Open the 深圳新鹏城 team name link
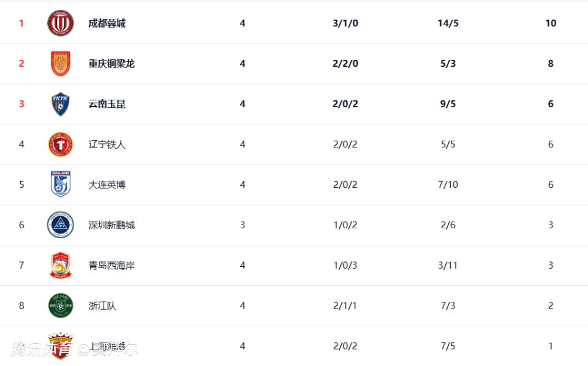Viewport: 588px width, 366px height. click(x=111, y=225)
